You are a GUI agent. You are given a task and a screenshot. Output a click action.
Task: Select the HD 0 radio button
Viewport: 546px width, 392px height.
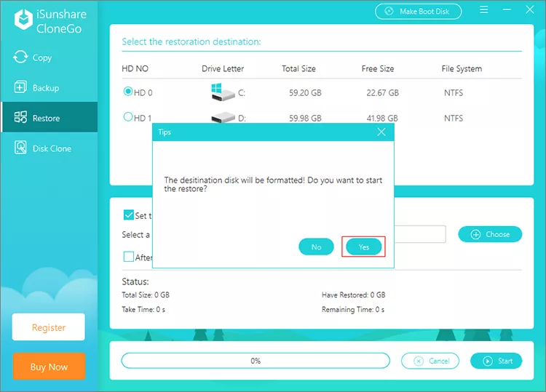coord(128,92)
